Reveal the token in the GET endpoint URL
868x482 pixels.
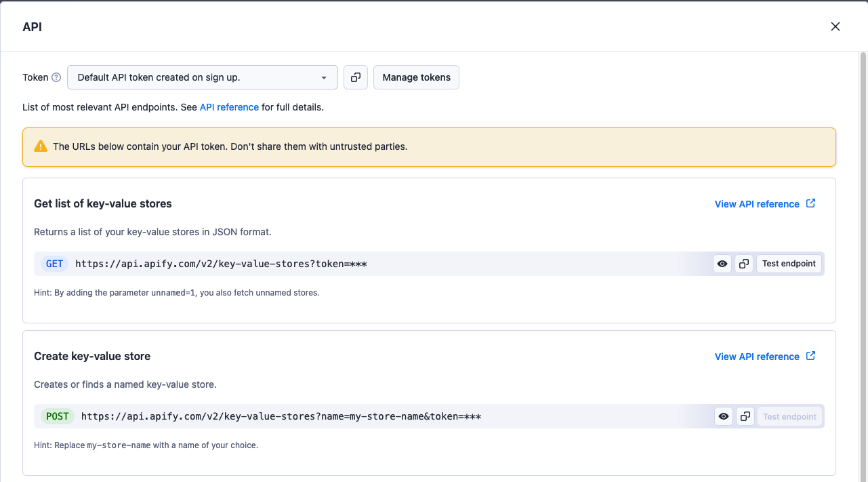coord(722,264)
